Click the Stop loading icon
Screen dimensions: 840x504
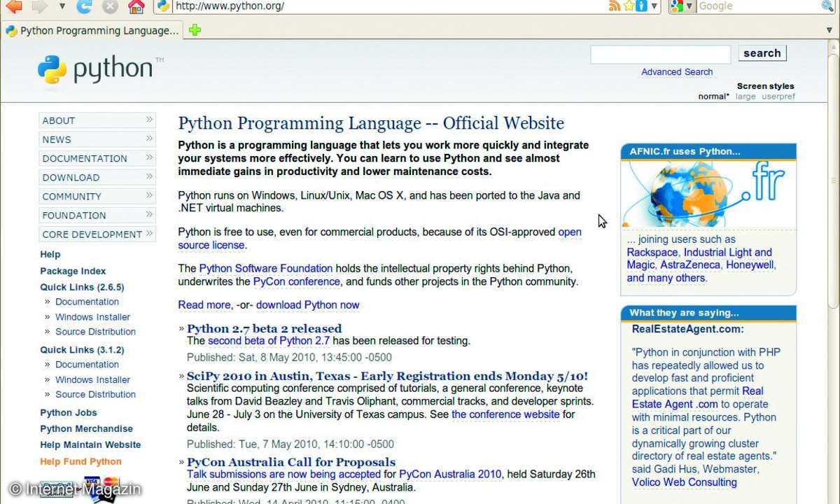point(110,7)
